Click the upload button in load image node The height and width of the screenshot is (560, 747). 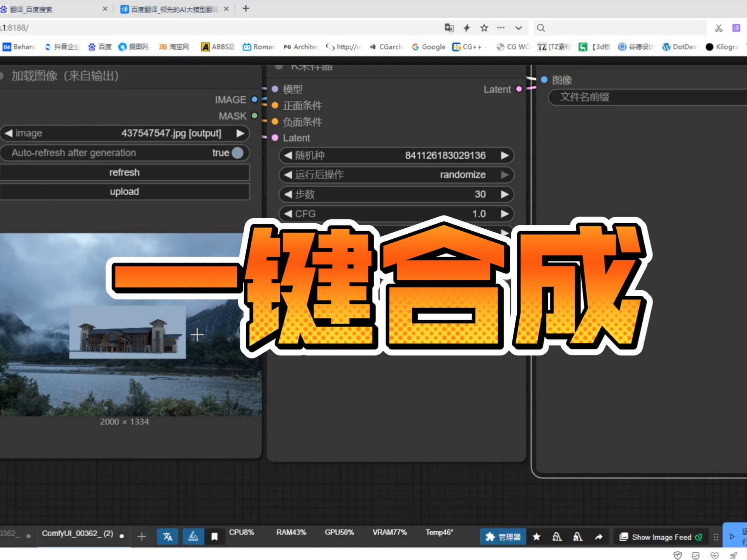(124, 192)
